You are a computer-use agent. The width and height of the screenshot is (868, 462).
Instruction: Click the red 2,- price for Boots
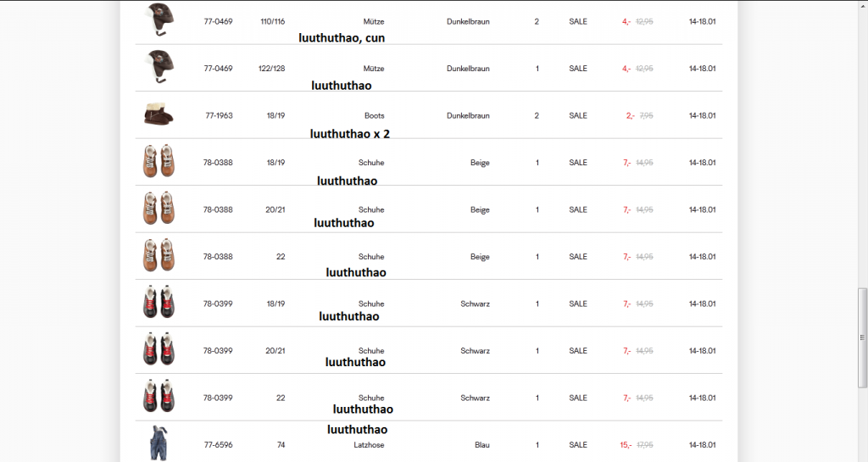[x=630, y=115]
